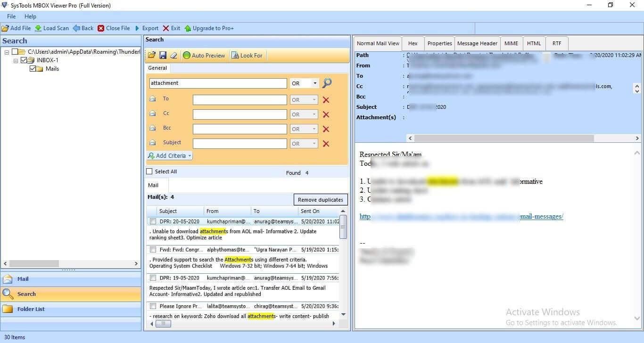The image size is (644, 343).
Task: Click the Close File red icon
Action: 101,28
